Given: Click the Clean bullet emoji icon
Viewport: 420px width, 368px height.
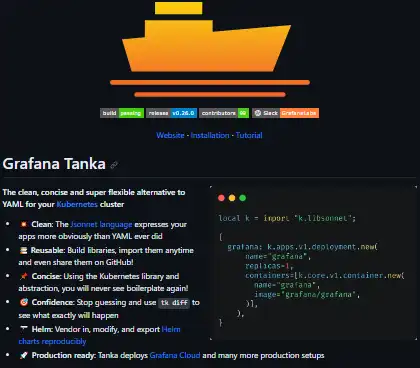Looking at the screenshot, I should [23, 224].
